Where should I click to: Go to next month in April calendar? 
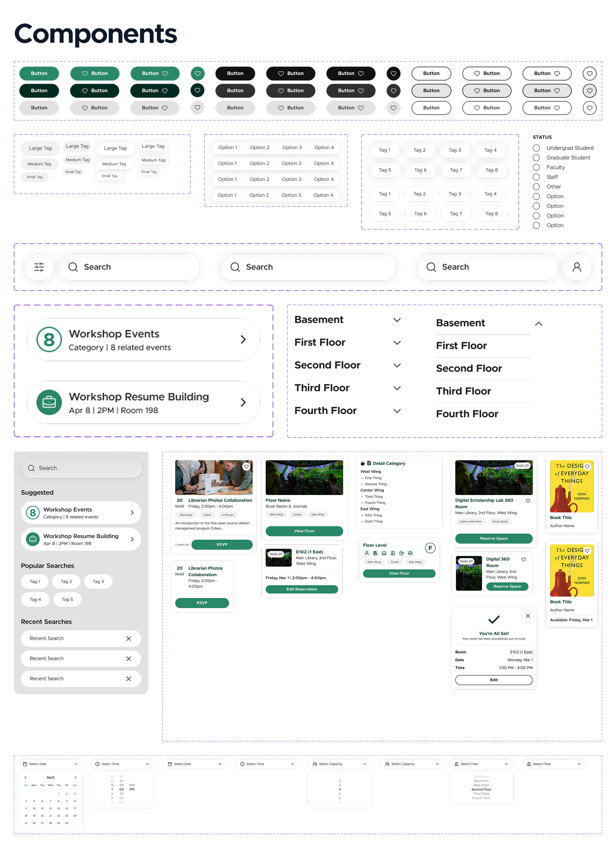click(75, 777)
